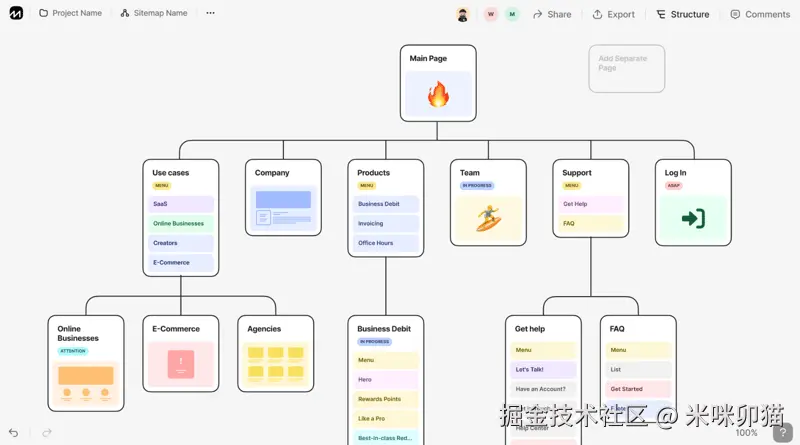The height and width of the screenshot is (445, 800).
Task: Select the Rewards Points block
Action: [386, 399]
